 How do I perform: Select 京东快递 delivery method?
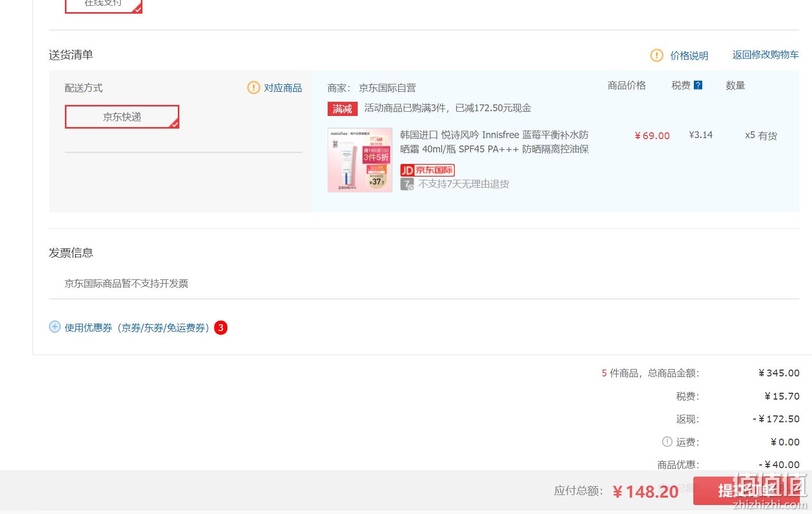click(x=122, y=117)
